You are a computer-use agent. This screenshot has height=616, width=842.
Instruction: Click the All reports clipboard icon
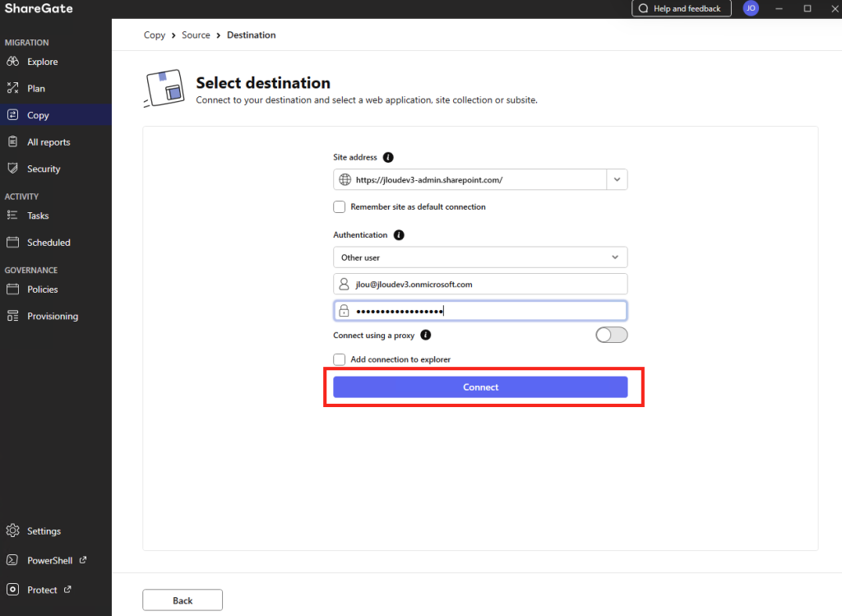13,141
